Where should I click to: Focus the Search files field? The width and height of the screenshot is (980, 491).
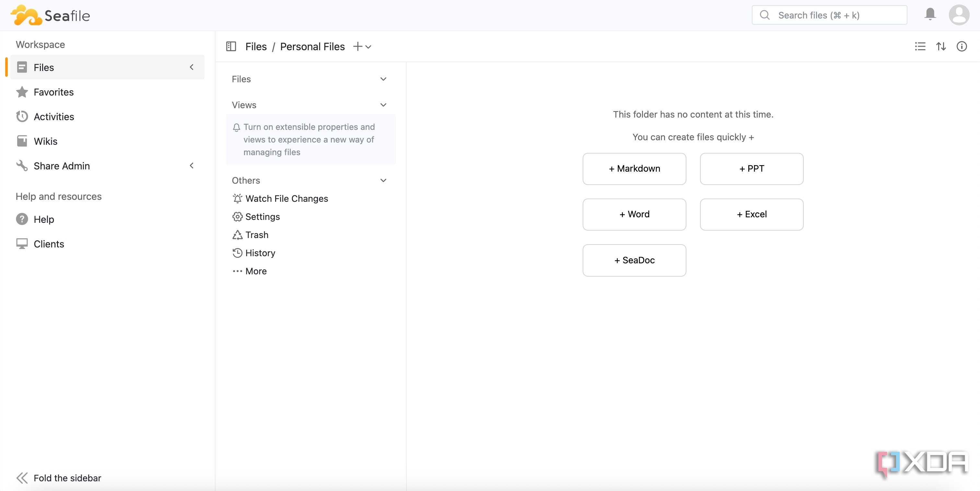click(x=829, y=15)
